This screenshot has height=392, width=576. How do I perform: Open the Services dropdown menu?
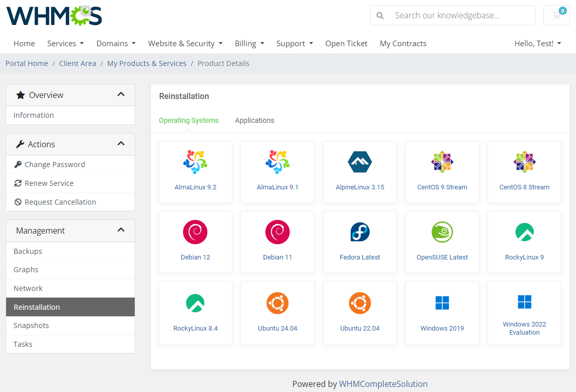coord(66,44)
